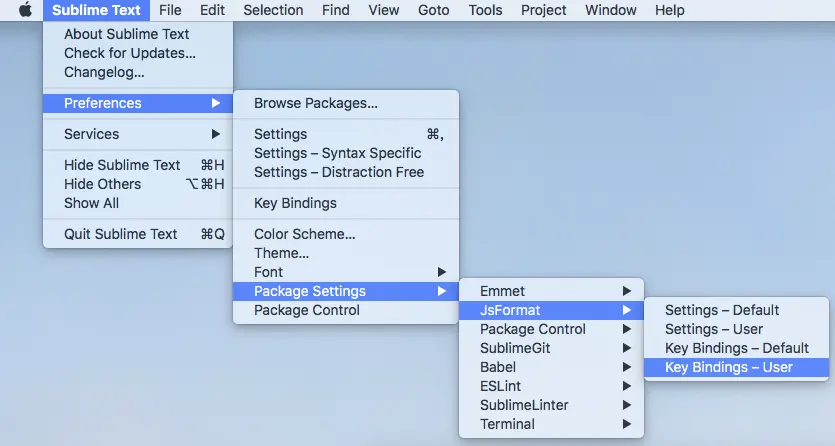Open the Apple menu icon
This screenshot has width=835, height=446.
[x=25, y=11]
